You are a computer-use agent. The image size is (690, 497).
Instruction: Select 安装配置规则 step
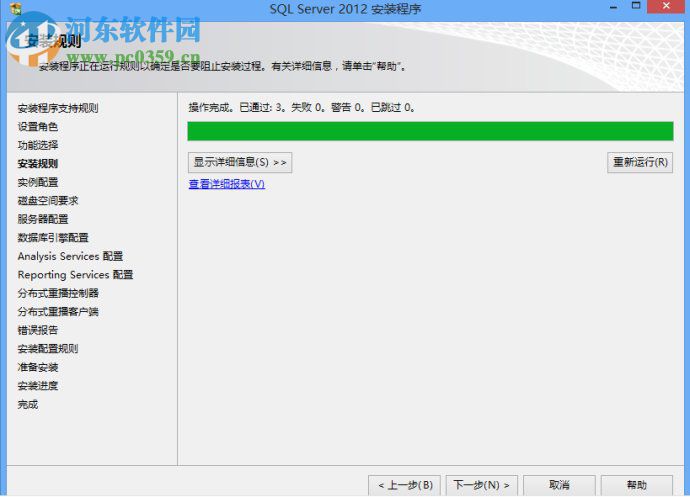coord(48,349)
